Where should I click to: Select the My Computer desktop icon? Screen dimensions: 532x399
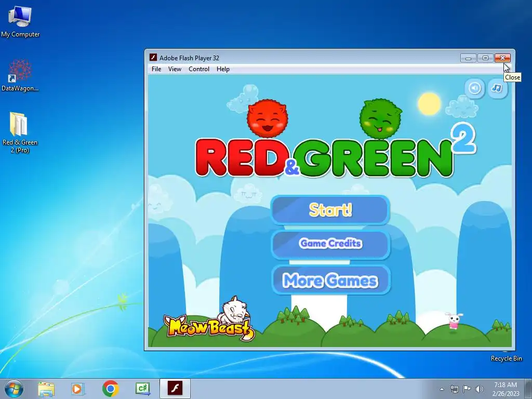click(20, 22)
